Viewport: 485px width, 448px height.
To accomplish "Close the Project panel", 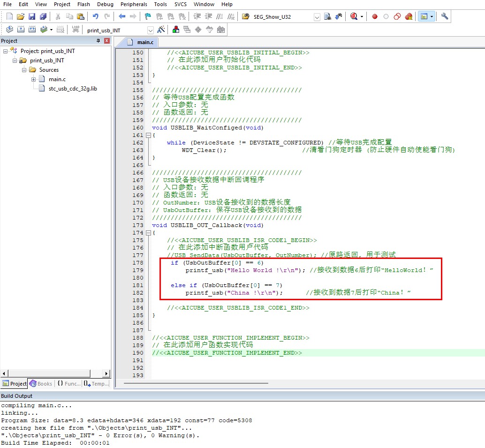I will tap(107, 41).
